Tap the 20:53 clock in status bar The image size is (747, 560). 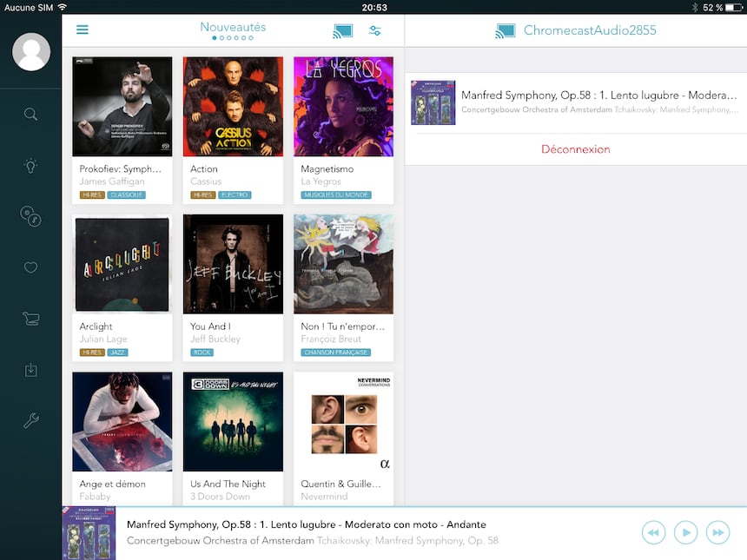tap(374, 8)
